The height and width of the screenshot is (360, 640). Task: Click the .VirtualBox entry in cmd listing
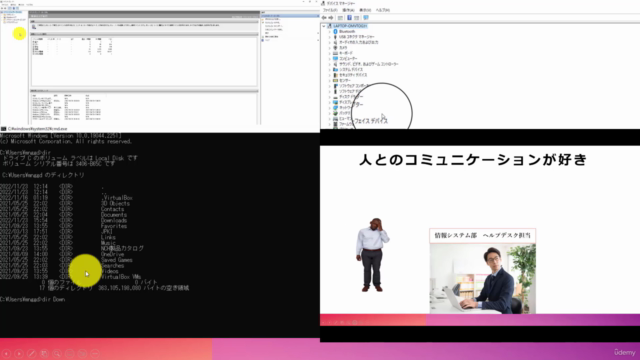tap(117, 198)
